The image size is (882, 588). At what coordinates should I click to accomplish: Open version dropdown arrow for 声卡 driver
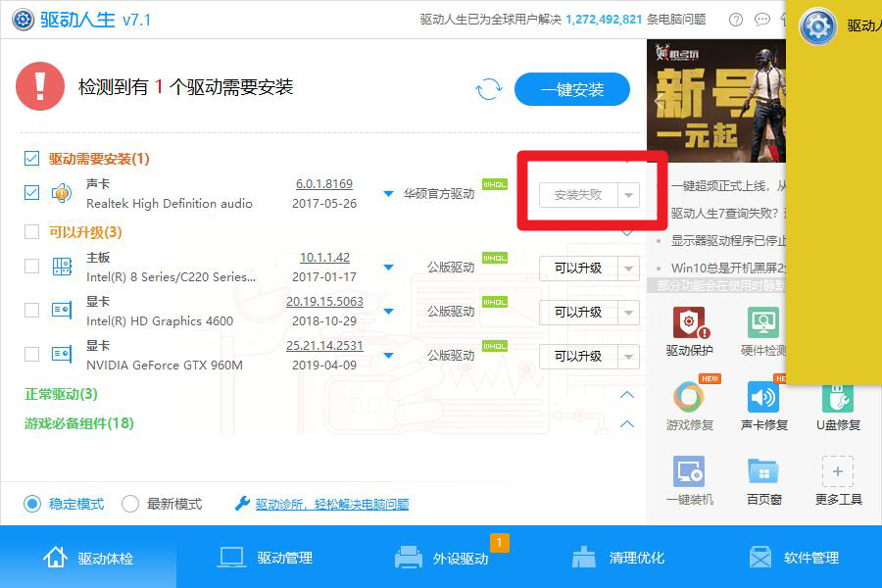tap(388, 194)
